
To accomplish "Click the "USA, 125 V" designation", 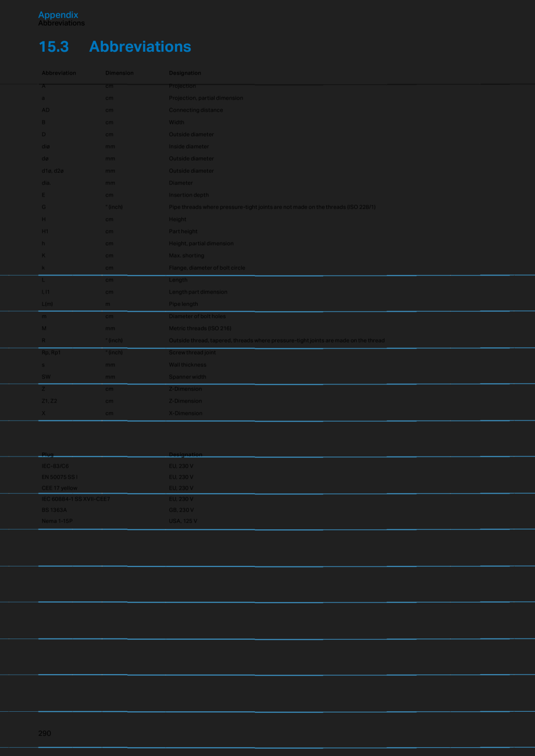I will coord(183,520).
